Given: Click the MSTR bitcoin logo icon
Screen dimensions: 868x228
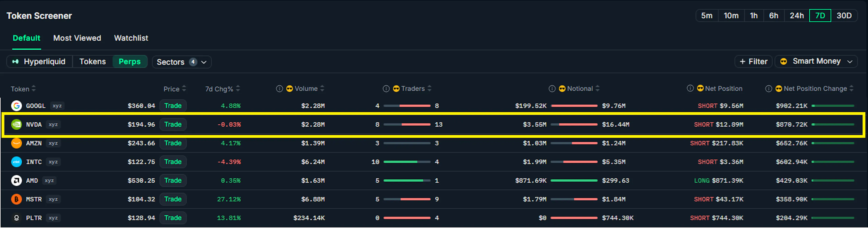Looking at the screenshot, I should coord(16,199).
